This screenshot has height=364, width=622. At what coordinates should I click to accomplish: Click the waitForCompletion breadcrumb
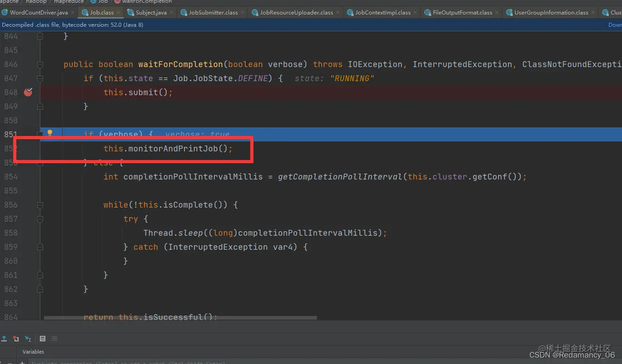143,2
